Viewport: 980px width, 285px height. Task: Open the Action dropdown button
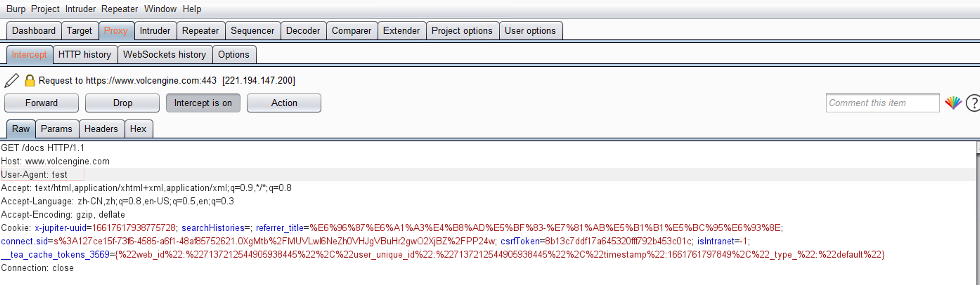coord(284,103)
